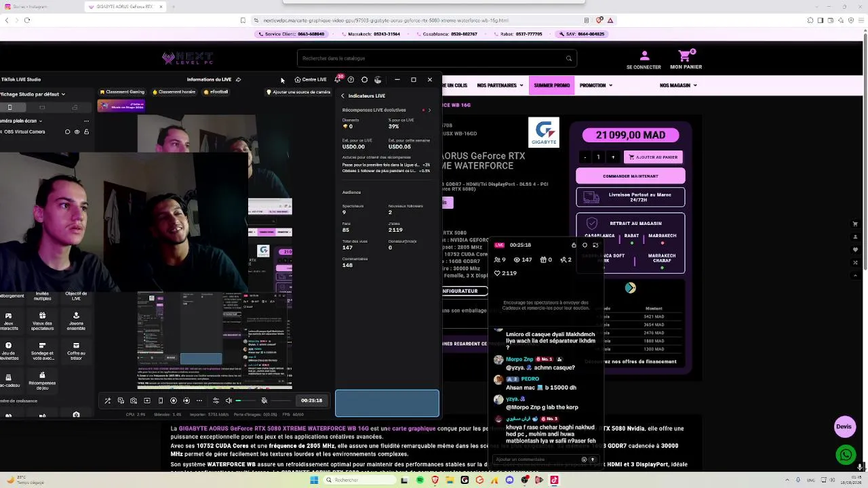
Task: Open the WhatsApp chat floating icon
Action: coord(846,455)
